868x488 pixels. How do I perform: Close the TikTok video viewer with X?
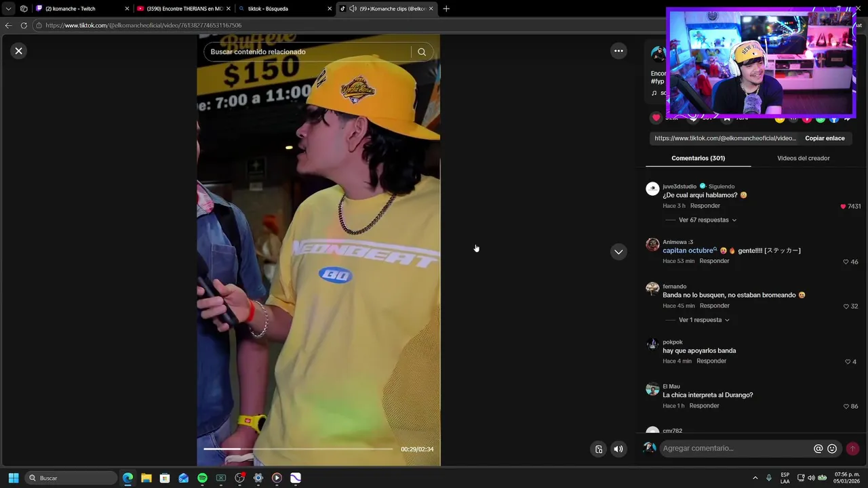click(x=18, y=51)
